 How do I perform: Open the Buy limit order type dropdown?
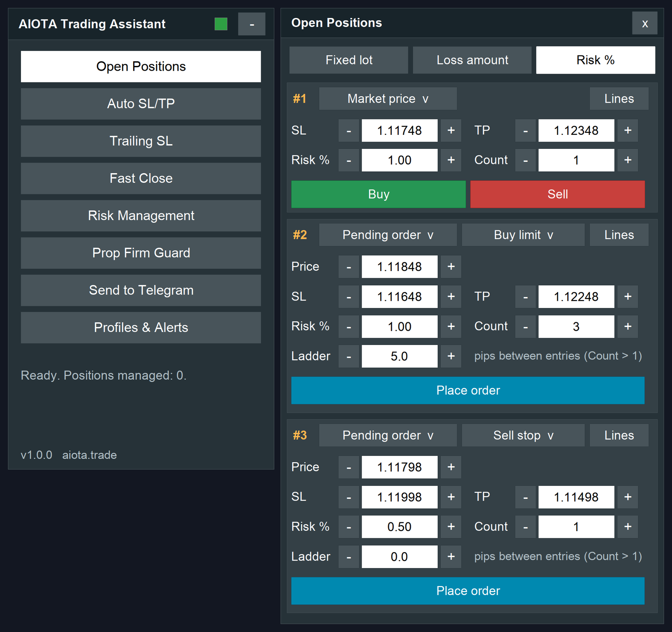coord(523,235)
